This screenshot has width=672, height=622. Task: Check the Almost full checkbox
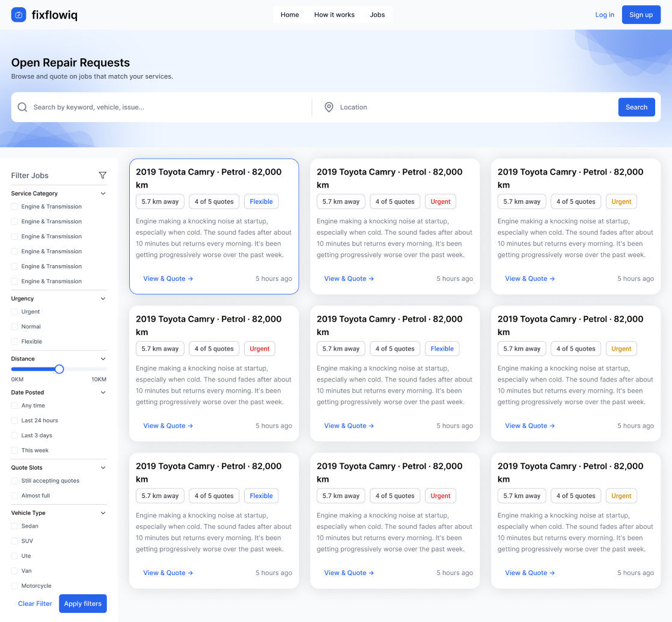coord(14,496)
